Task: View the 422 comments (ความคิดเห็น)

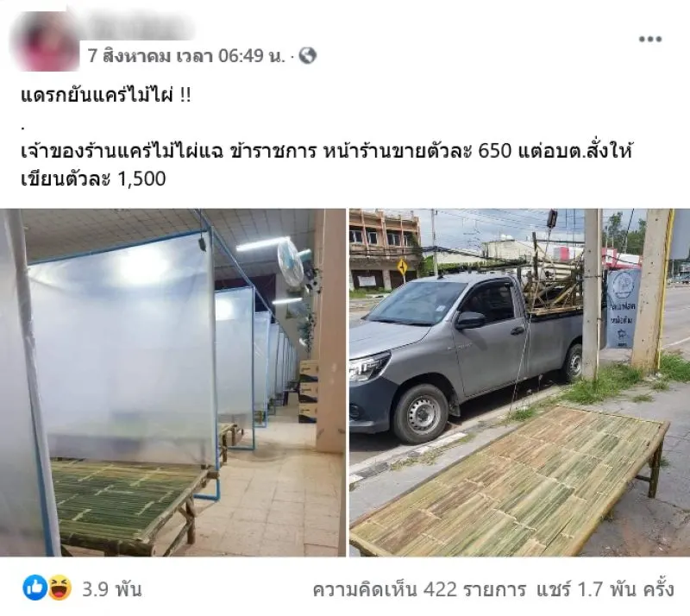Action: [x=419, y=588]
